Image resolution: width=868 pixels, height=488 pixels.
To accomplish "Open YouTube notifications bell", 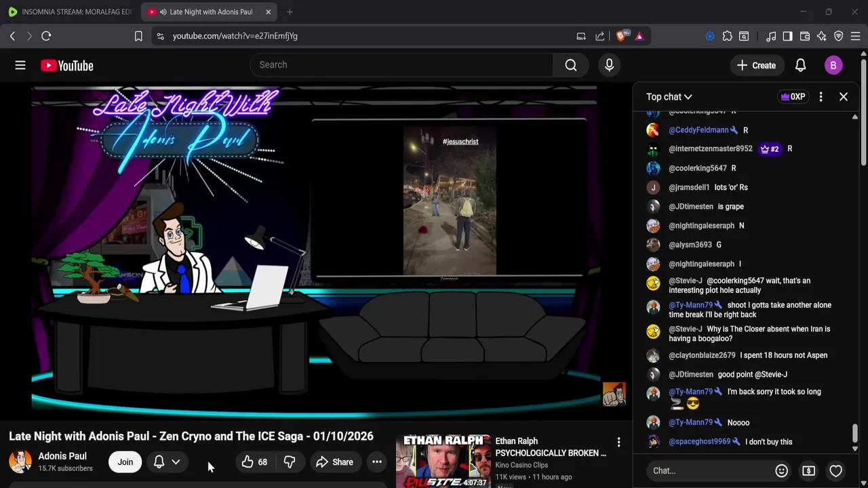I will [800, 65].
